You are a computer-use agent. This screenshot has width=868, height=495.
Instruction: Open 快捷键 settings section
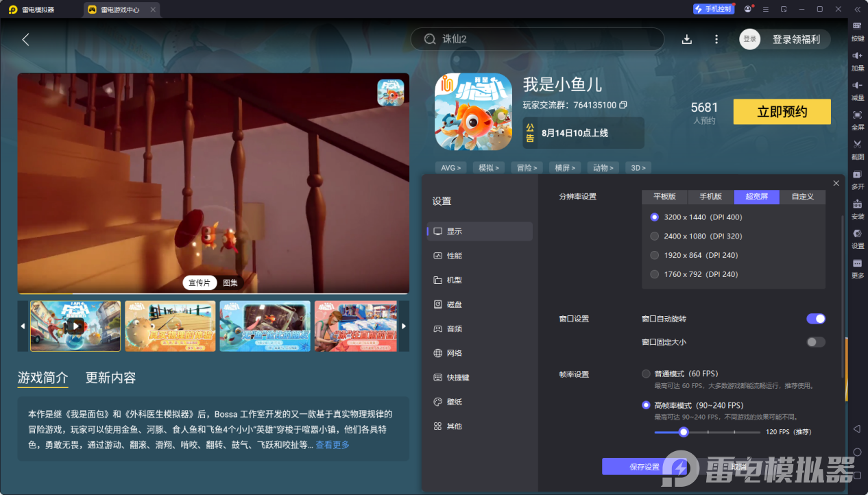(x=480, y=378)
